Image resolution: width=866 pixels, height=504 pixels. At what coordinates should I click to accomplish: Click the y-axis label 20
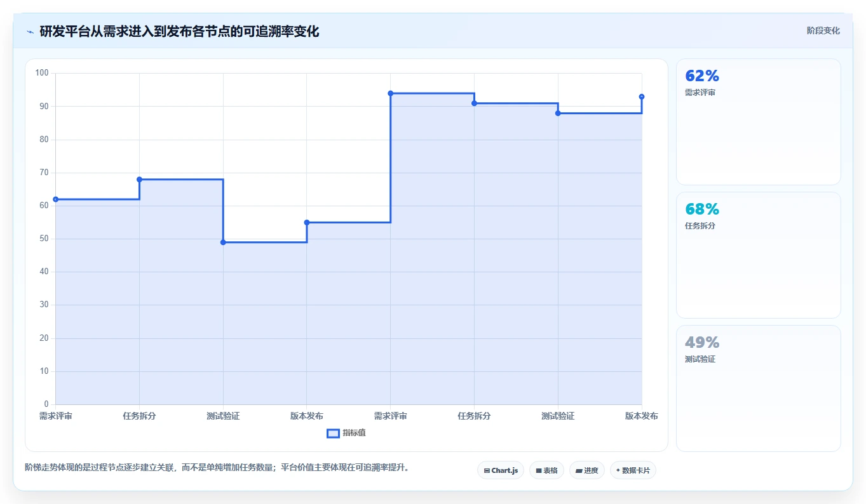tap(44, 338)
